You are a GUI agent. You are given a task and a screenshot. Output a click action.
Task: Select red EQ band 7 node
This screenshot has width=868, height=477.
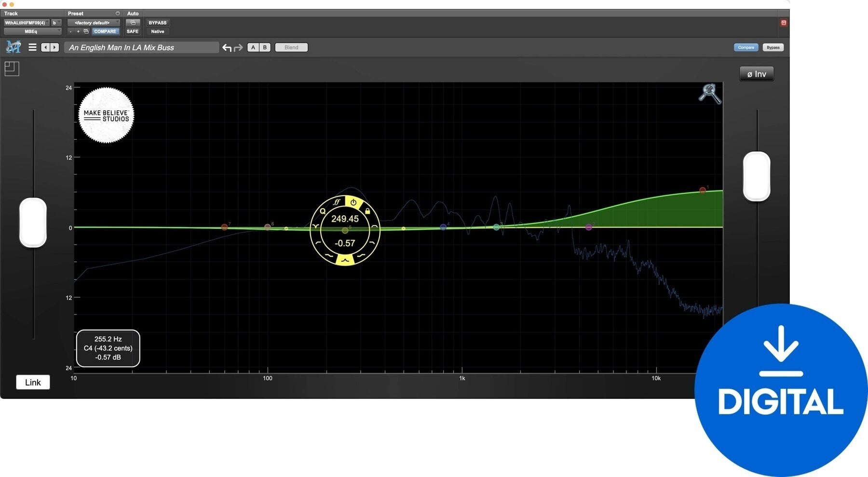pos(224,227)
